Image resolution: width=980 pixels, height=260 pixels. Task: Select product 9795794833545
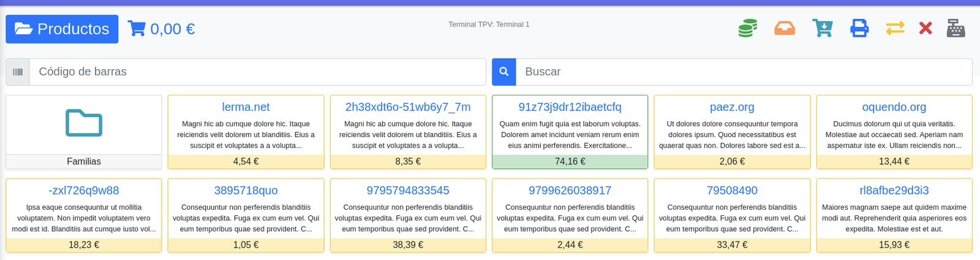pyautogui.click(x=408, y=190)
